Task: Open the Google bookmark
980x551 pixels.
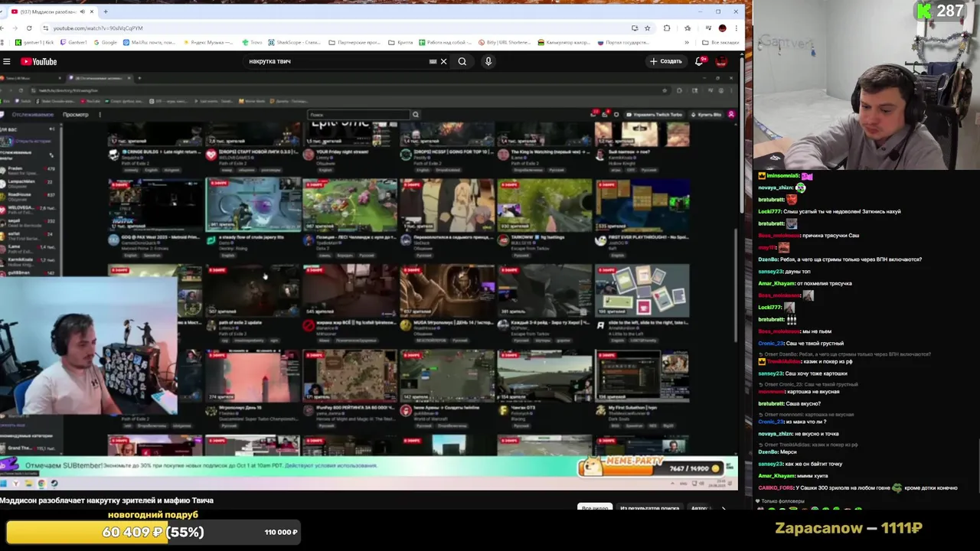Action: click(105, 42)
